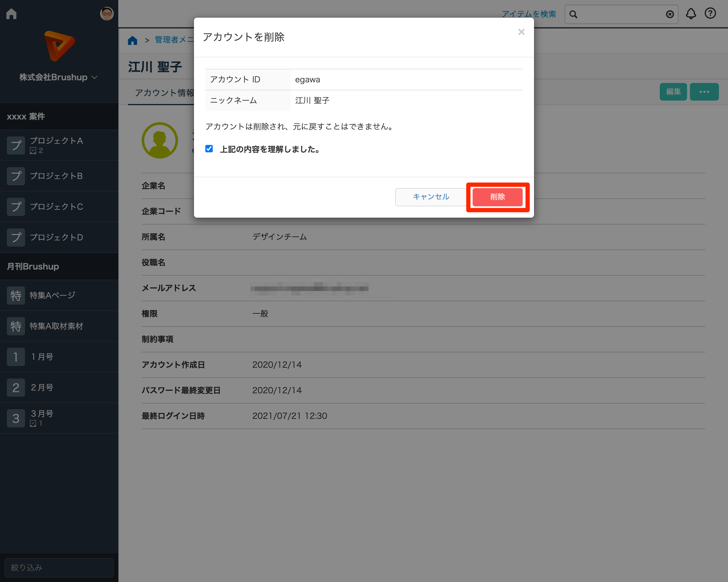This screenshot has height=582, width=728.
Task: Clear the search field with the X icon
Action: click(x=670, y=14)
